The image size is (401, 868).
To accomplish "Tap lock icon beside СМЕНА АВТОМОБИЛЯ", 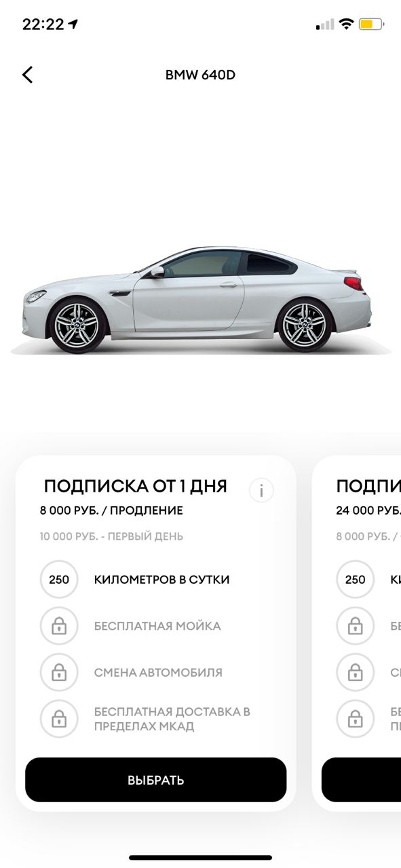I will [59, 673].
